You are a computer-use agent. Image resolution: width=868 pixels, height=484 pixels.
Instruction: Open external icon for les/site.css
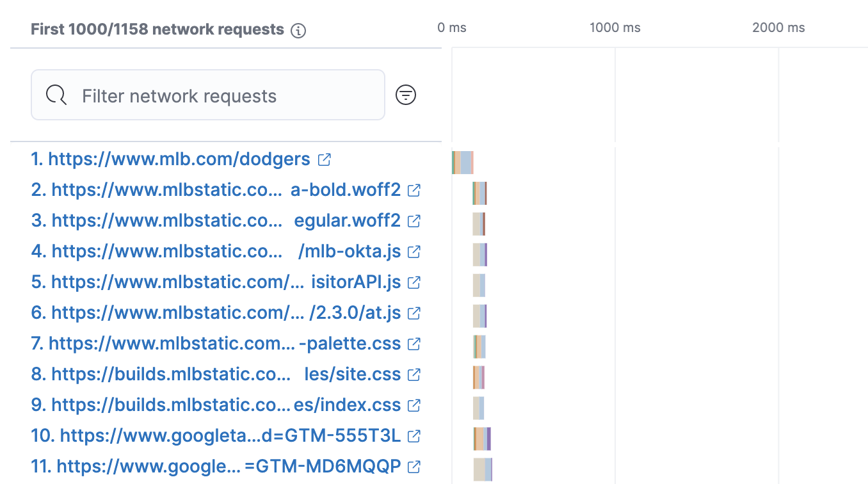pyautogui.click(x=414, y=375)
